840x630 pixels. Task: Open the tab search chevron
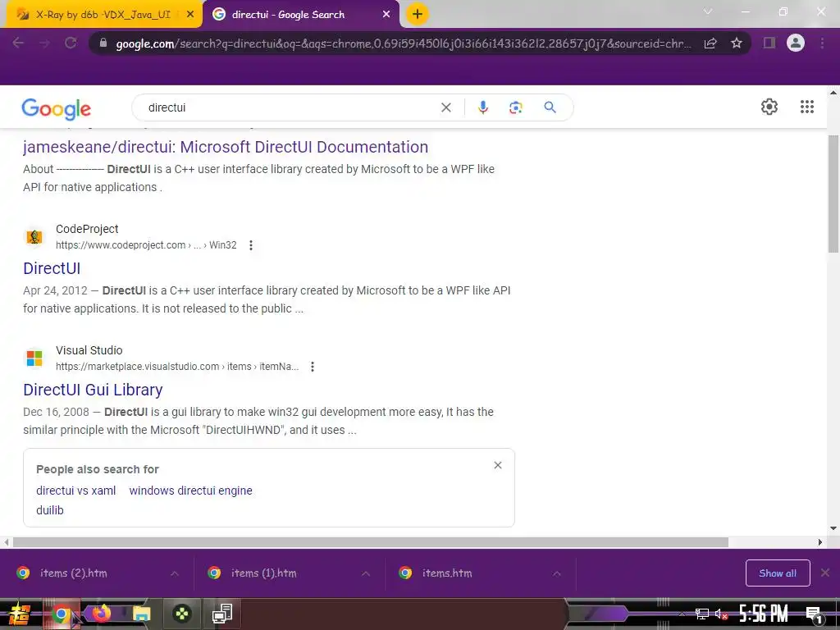[708, 11]
